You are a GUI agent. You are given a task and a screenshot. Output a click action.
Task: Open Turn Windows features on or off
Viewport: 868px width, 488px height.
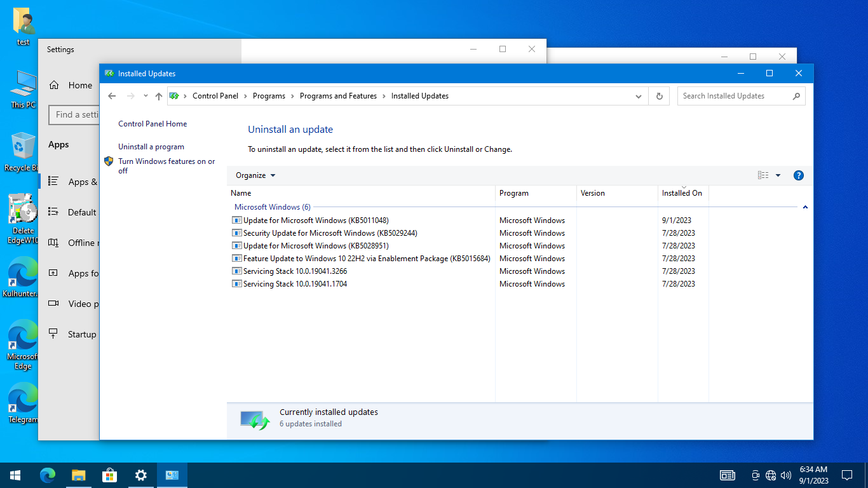coord(166,166)
